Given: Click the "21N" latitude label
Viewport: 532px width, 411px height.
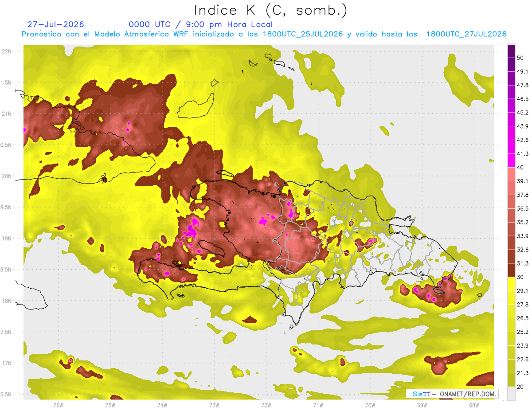Looking at the screenshot, I should 7,114.
